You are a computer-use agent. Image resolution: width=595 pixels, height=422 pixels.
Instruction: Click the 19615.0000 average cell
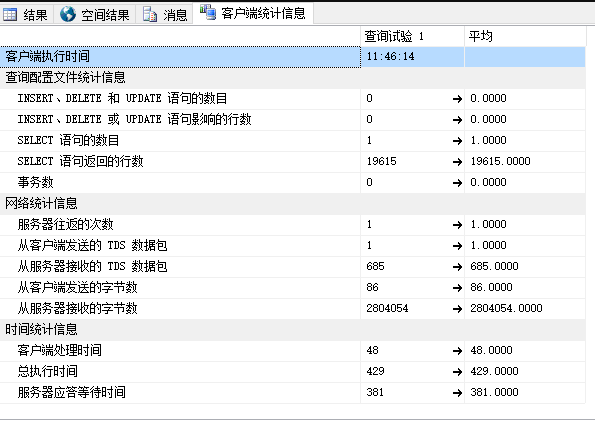click(525, 161)
